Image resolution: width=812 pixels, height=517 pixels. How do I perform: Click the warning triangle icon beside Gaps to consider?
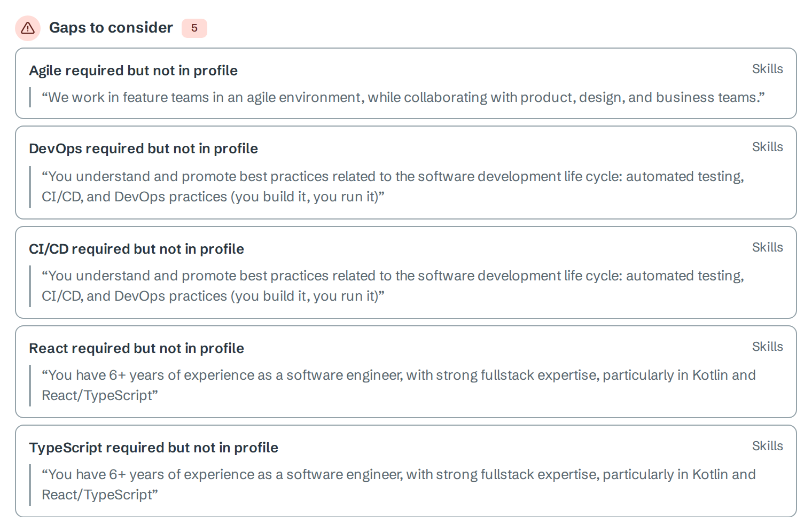pyautogui.click(x=28, y=28)
